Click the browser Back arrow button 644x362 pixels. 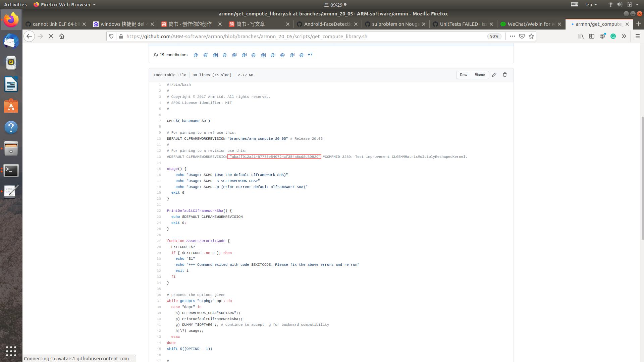[x=29, y=36]
